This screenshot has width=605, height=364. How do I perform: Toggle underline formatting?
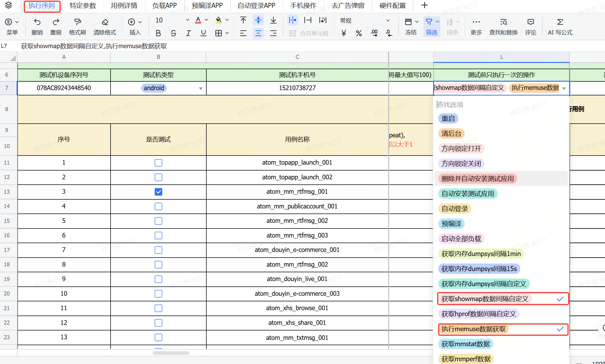[x=204, y=33]
